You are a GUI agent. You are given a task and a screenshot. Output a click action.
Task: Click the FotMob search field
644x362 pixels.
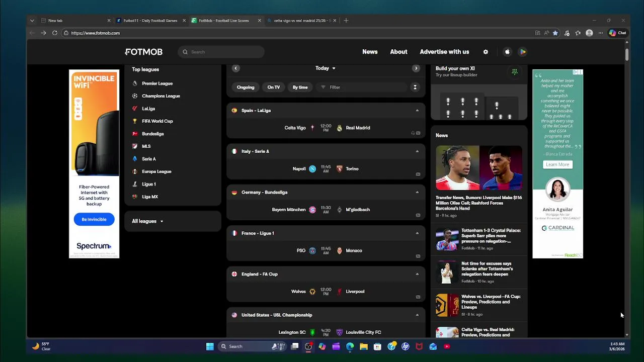pyautogui.click(x=221, y=52)
